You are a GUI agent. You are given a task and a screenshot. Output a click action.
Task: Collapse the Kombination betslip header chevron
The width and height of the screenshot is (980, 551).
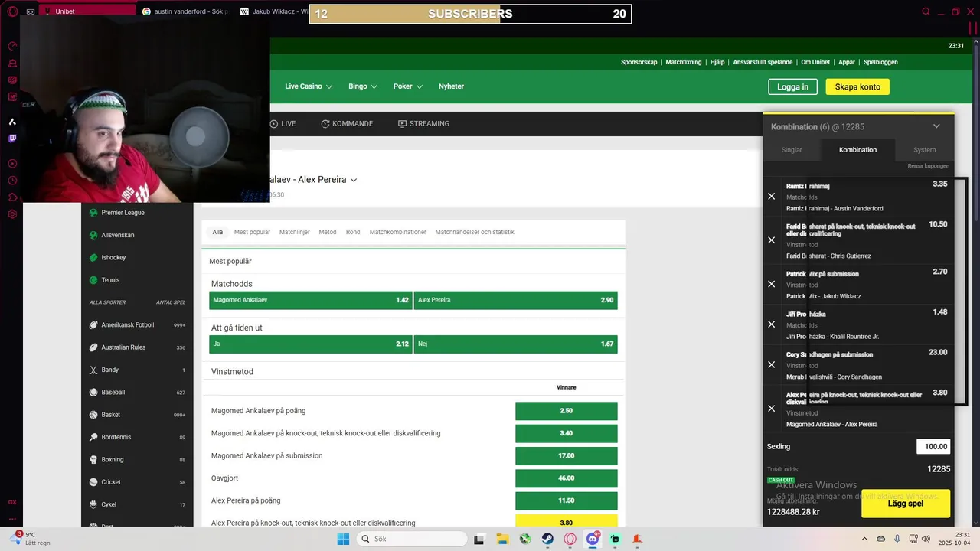coord(936,126)
